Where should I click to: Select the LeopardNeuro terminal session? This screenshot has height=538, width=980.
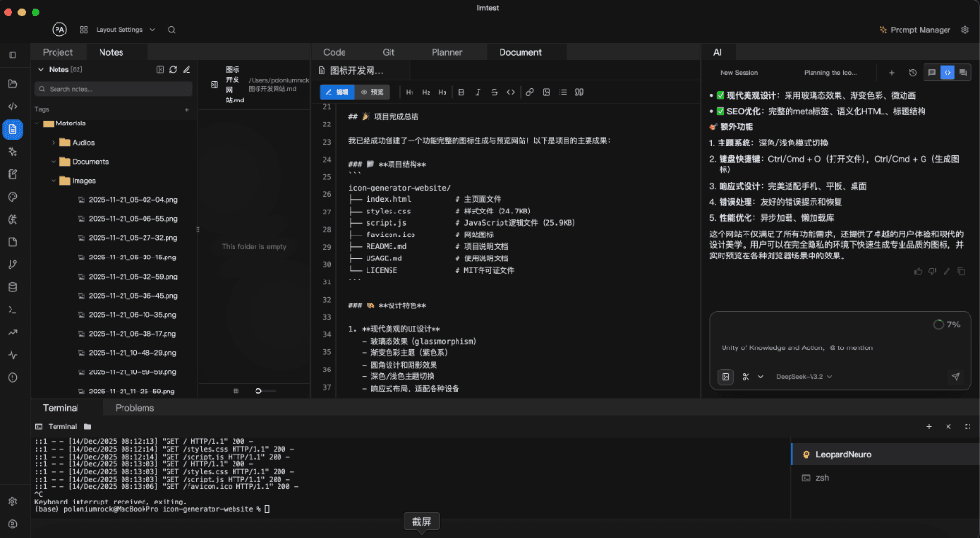coord(885,455)
